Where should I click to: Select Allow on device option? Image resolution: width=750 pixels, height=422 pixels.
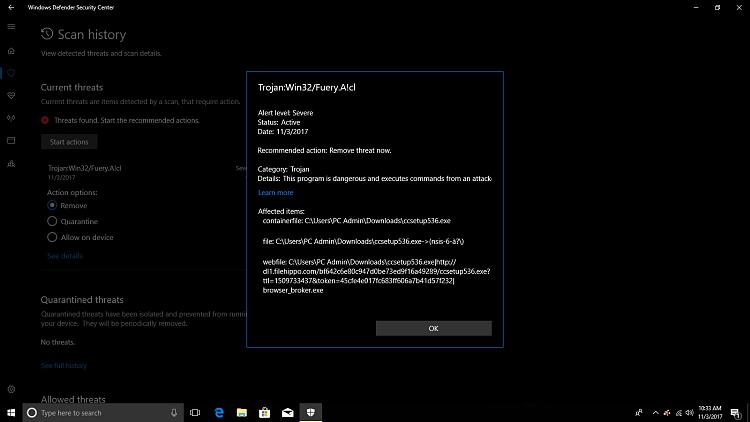(52, 237)
